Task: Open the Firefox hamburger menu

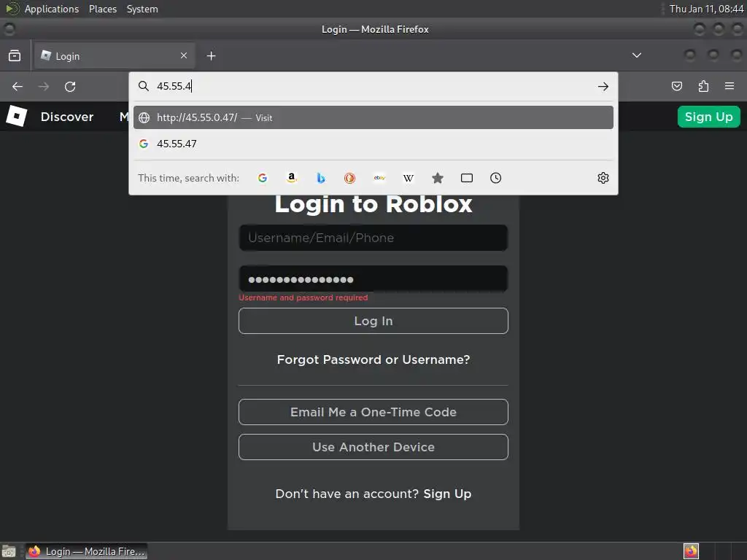Action: click(729, 86)
